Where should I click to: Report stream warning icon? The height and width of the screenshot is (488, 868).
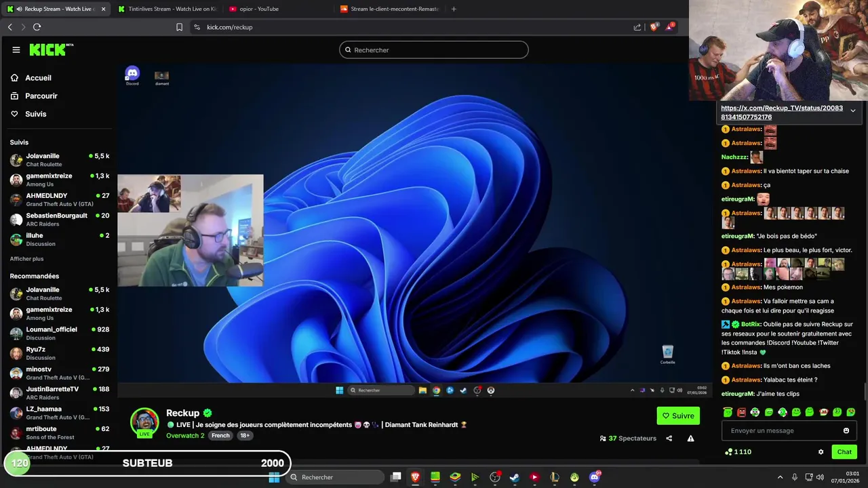[x=690, y=439]
